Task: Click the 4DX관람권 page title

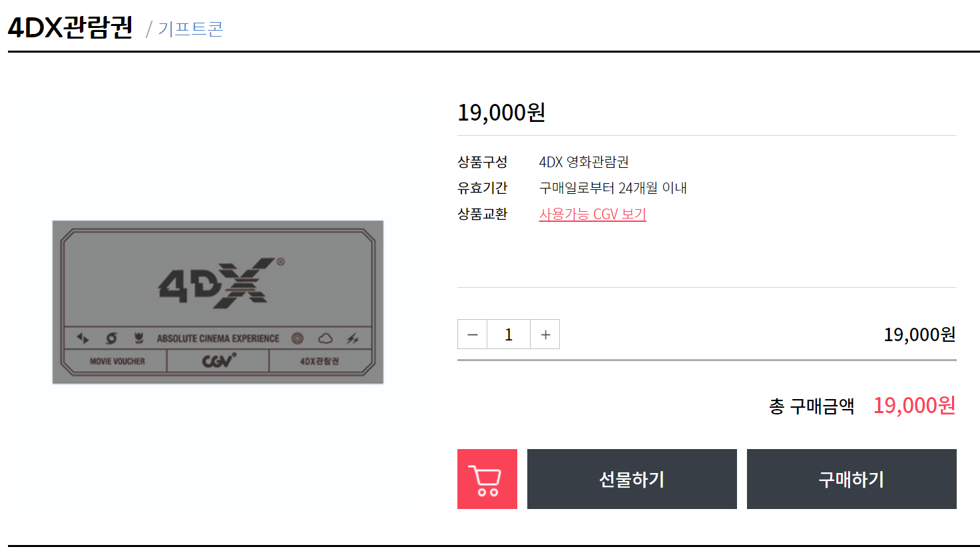Action: click(x=71, y=27)
